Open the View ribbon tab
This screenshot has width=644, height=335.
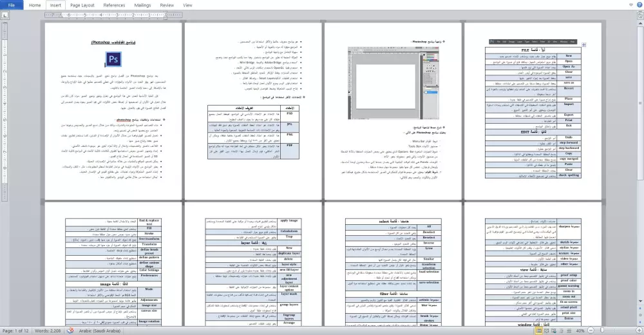coord(187,5)
